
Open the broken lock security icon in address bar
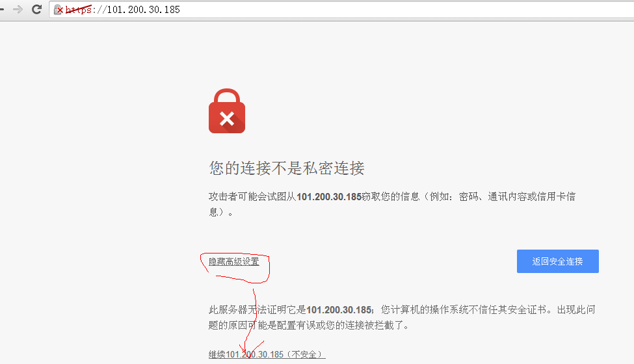point(59,10)
